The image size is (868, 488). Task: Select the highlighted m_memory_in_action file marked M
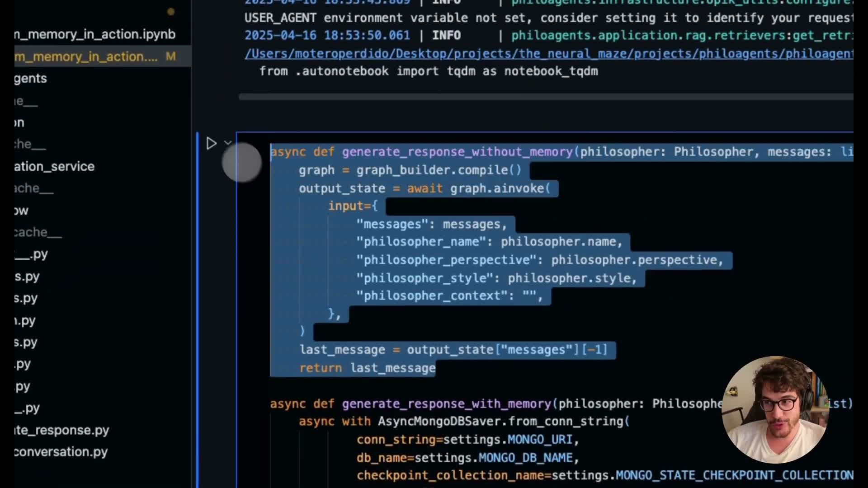tap(86, 56)
